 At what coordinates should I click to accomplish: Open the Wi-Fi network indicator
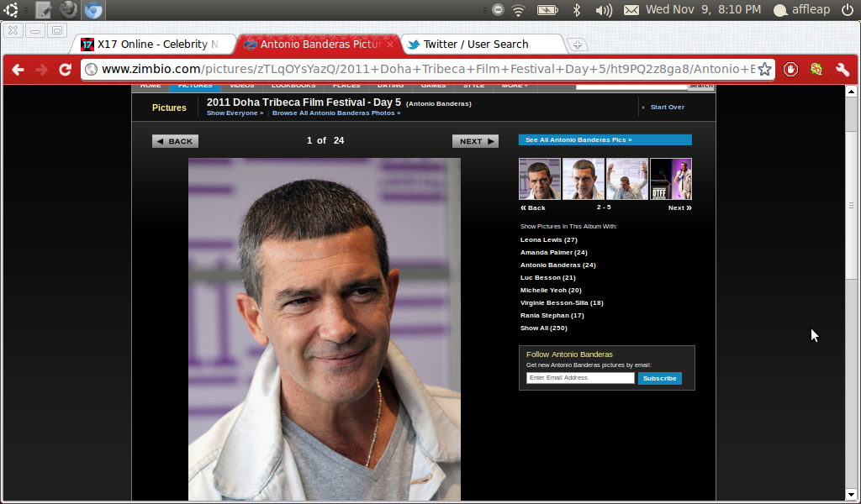518,10
